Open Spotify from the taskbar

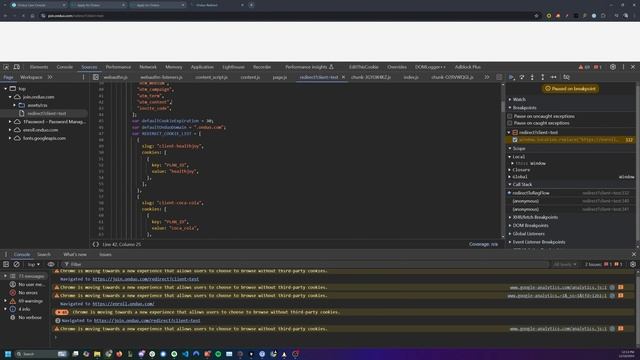click(x=218, y=354)
